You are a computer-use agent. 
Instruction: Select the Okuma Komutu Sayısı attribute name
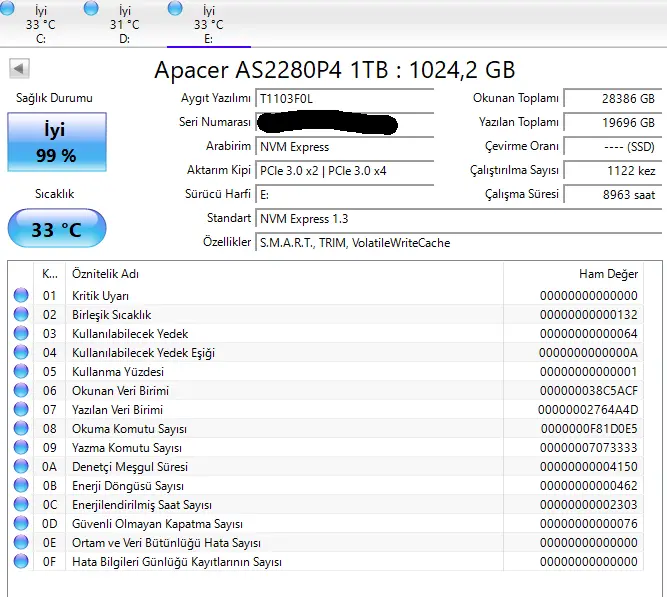(x=129, y=429)
